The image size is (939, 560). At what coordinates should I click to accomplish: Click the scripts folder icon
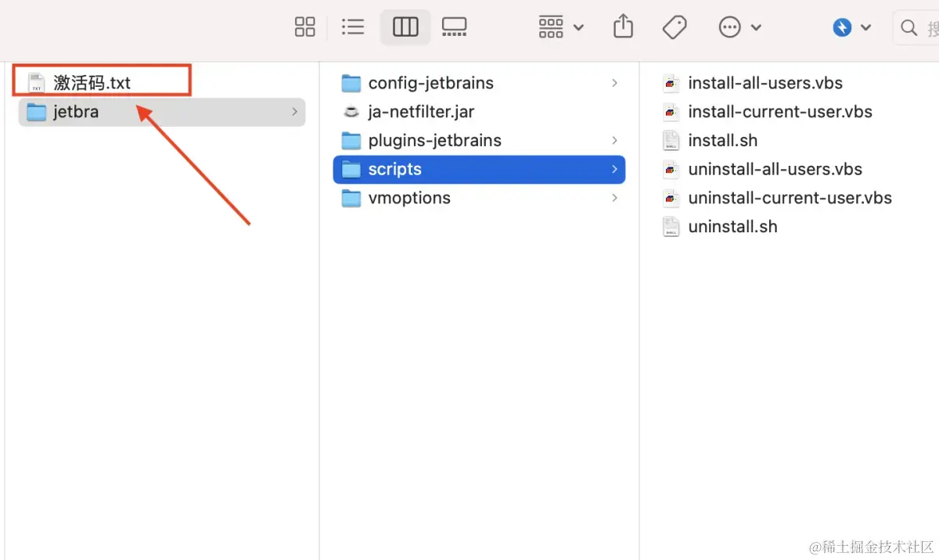pos(352,170)
